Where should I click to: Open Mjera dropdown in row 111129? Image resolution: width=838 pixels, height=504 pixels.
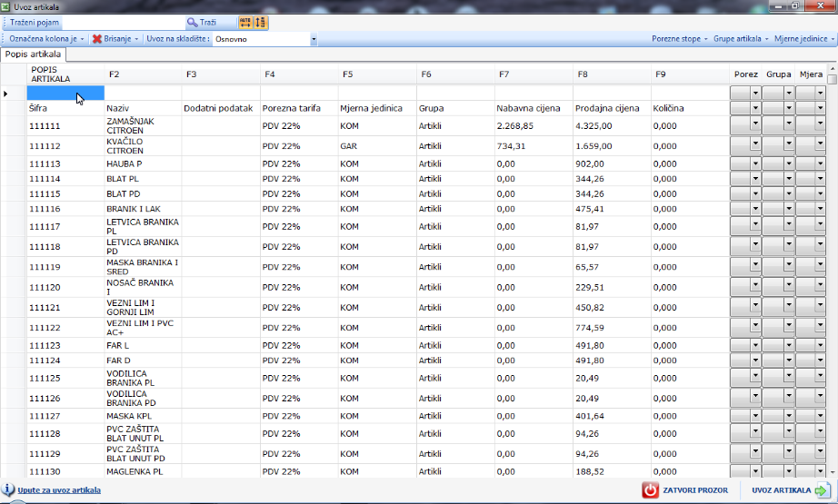pyautogui.click(x=821, y=451)
